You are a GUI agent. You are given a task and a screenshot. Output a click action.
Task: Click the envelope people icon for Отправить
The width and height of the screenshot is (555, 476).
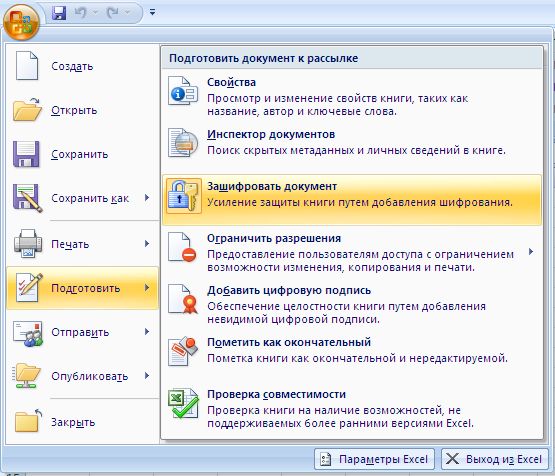pyautogui.click(x=28, y=333)
